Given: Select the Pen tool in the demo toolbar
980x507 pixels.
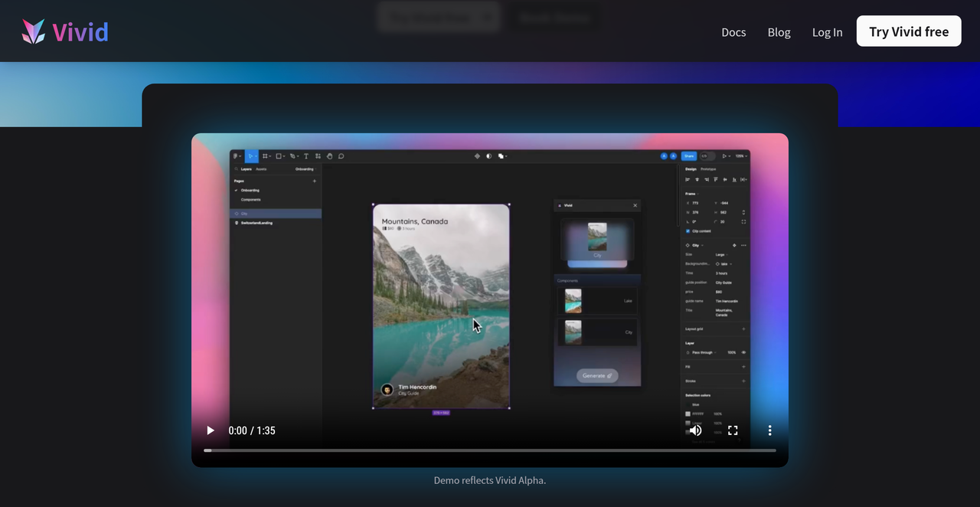Looking at the screenshot, I should 293,155.
